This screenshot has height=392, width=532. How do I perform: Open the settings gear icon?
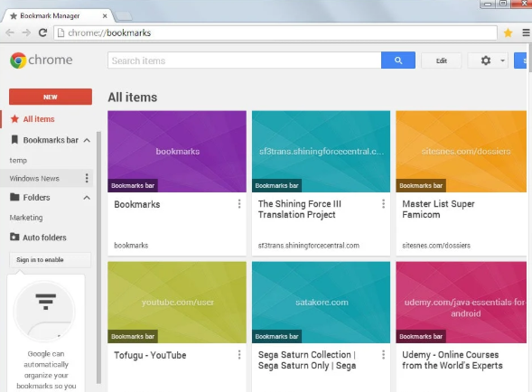486,61
